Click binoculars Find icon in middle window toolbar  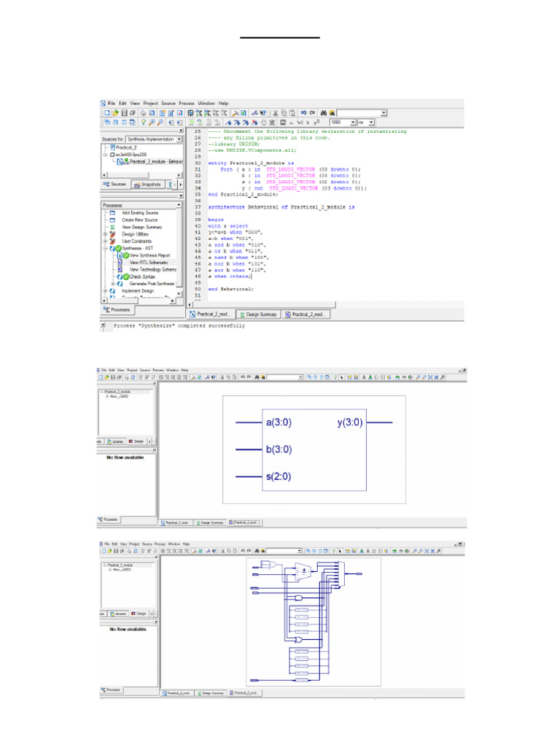(x=256, y=377)
